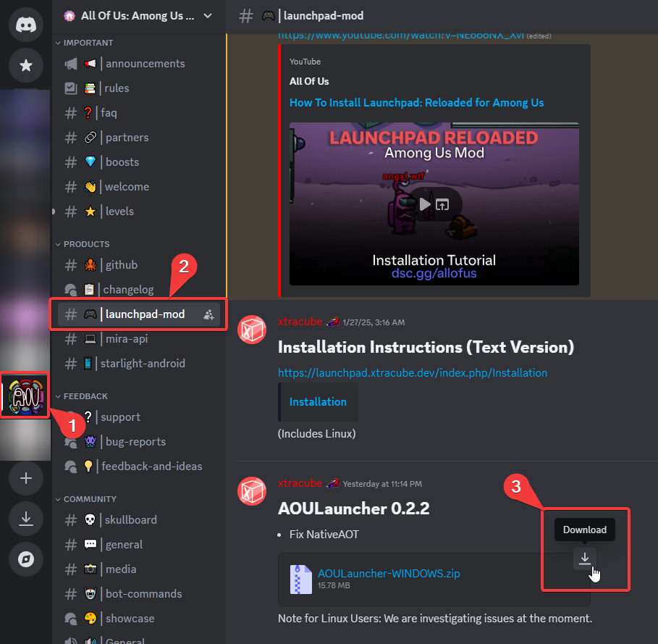
Task: Click the channel hashtag icon in header
Action: pos(246,16)
